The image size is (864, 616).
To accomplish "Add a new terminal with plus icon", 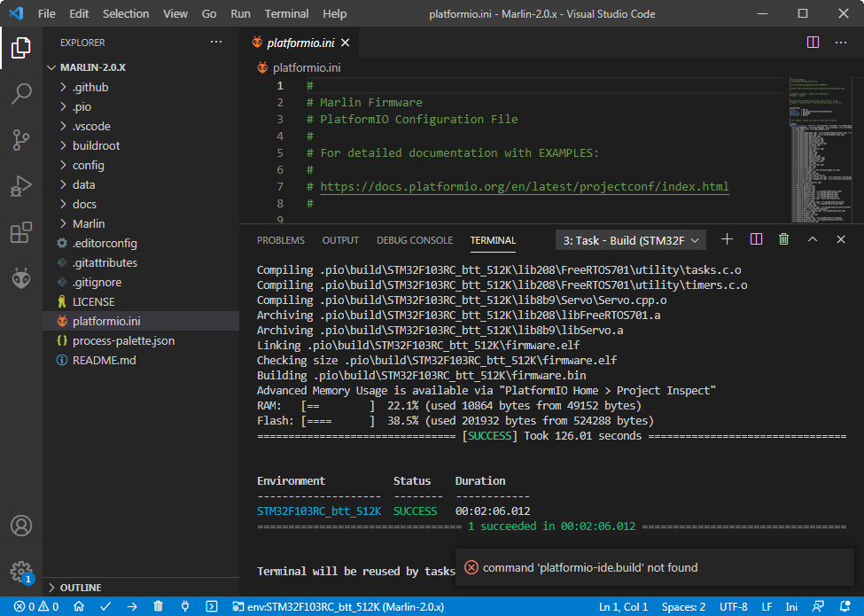I will 728,239.
